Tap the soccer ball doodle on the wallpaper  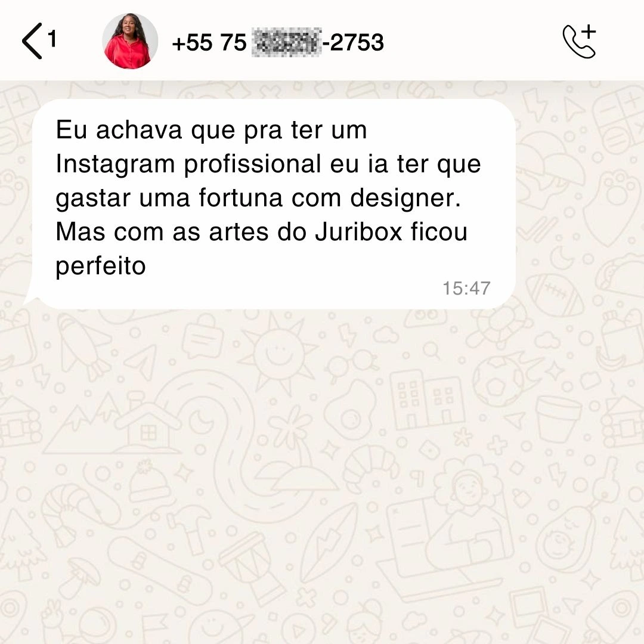point(498,382)
